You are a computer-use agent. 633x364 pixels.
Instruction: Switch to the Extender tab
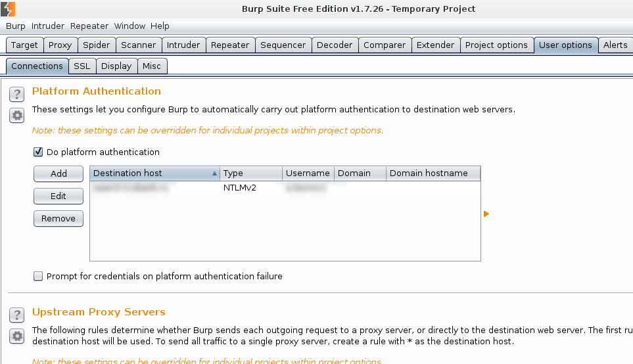click(436, 45)
